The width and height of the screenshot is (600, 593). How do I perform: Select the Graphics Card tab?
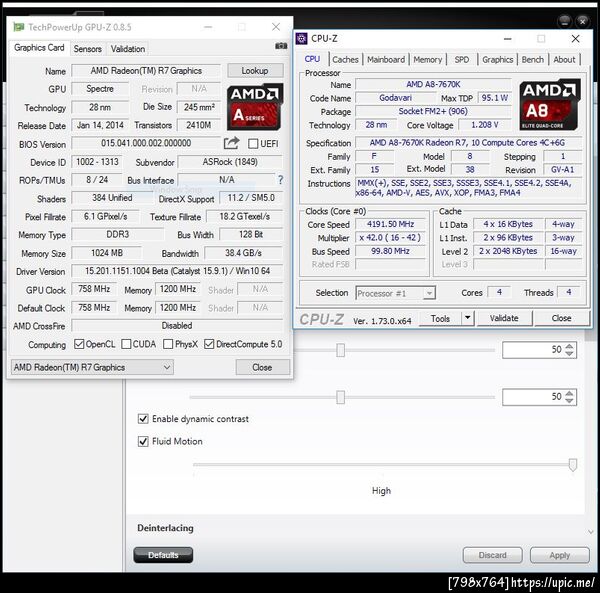click(x=39, y=48)
